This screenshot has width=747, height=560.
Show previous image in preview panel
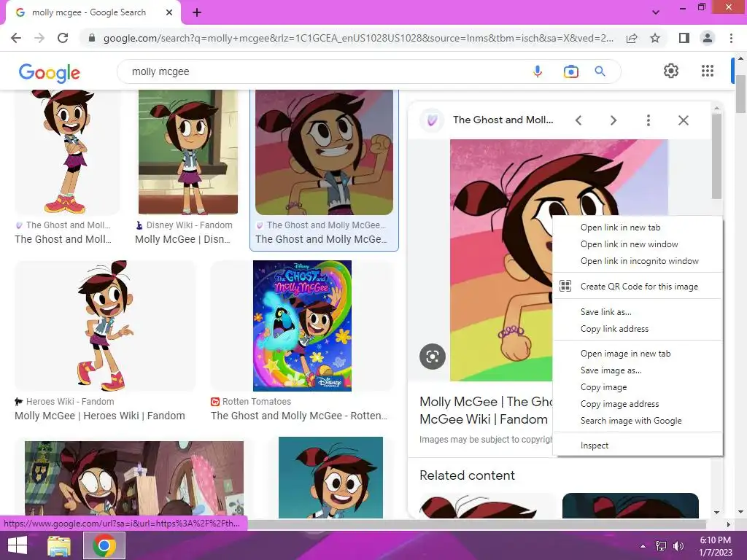[578, 120]
